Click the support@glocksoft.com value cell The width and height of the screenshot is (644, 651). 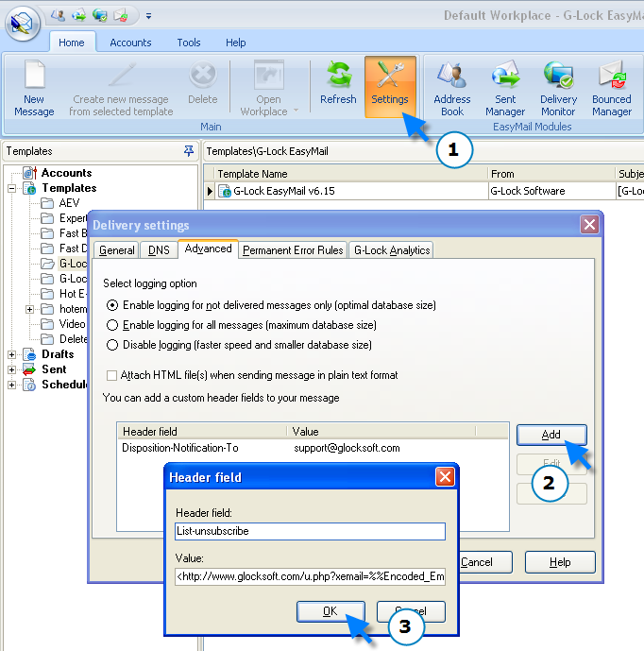[x=347, y=448]
